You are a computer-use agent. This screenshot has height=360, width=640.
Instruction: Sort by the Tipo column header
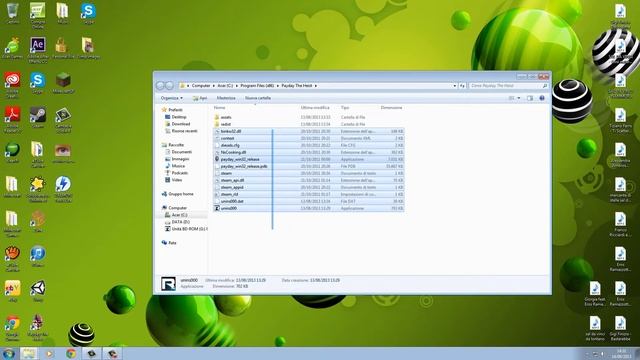coord(345,108)
